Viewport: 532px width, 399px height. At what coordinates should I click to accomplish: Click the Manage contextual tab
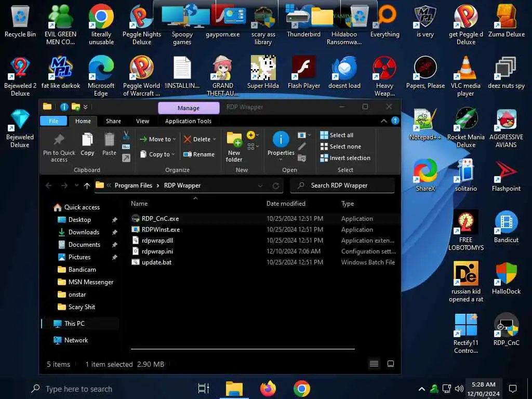[x=189, y=108]
